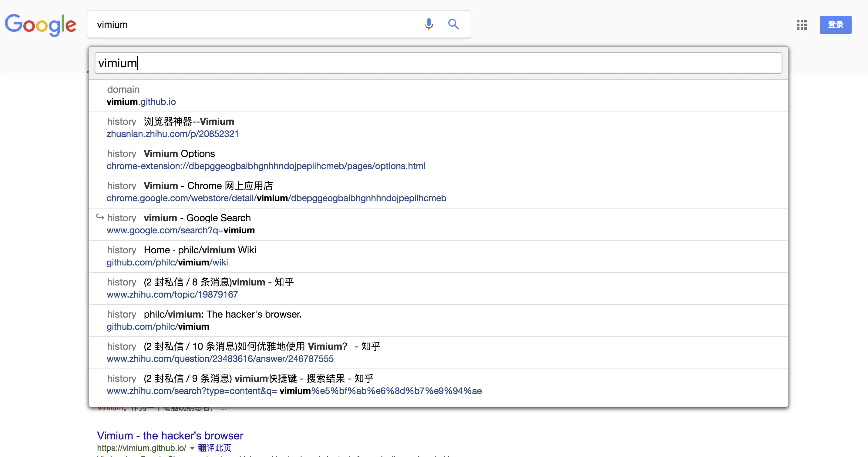Expand dropdown arrow next to vimium.github.io URL
Image resolution: width=868 pixels, height=457 pixels.
(x=192, y=448)
